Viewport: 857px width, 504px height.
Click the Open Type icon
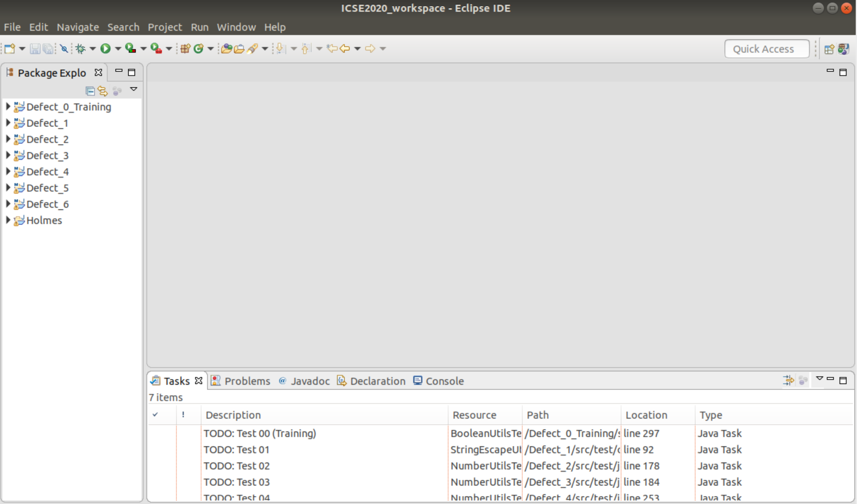point(226,49)
